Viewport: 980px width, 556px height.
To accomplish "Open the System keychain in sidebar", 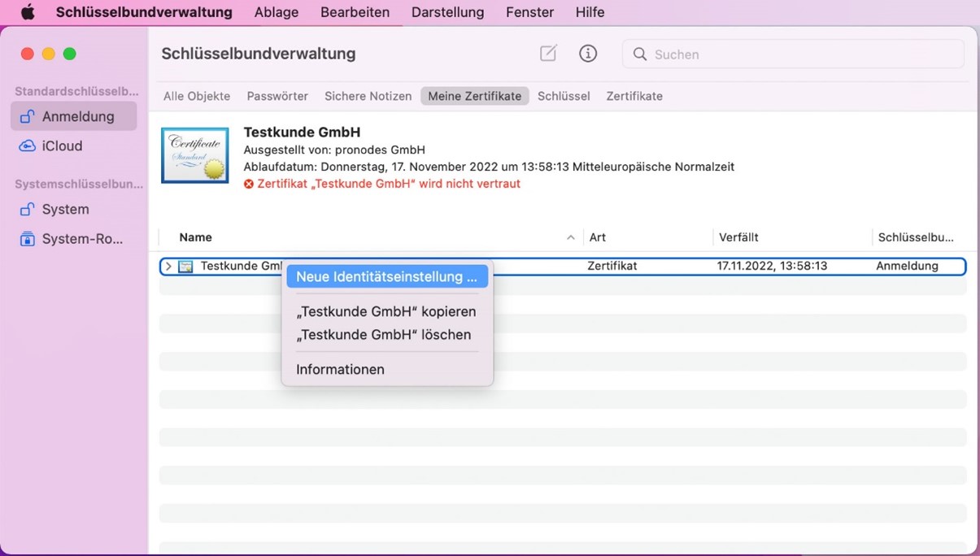I will (x=65, y=209).
